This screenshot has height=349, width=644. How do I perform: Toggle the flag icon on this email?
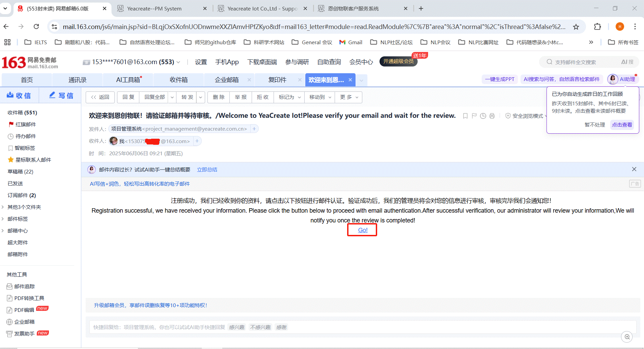click(474, 116)
